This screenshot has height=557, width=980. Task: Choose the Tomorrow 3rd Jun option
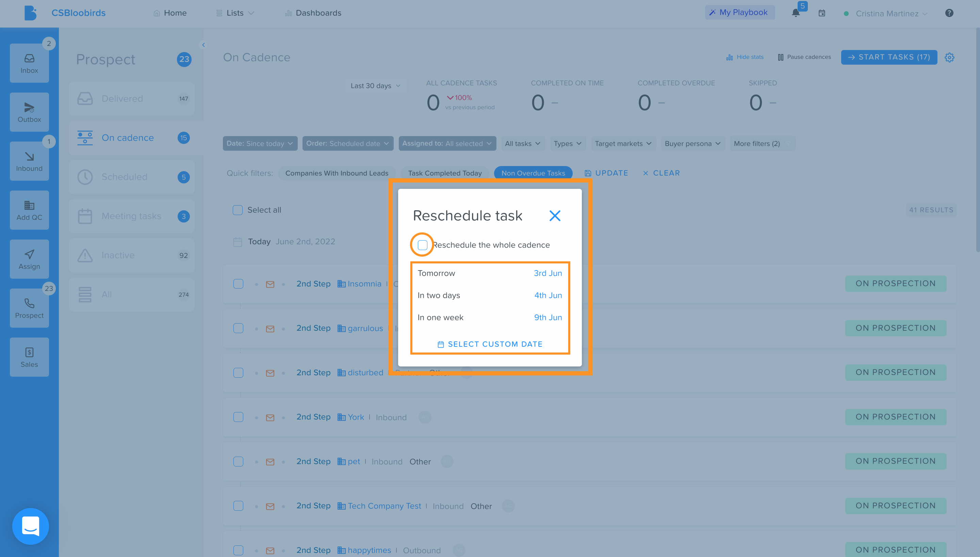[x=490, y=273]
